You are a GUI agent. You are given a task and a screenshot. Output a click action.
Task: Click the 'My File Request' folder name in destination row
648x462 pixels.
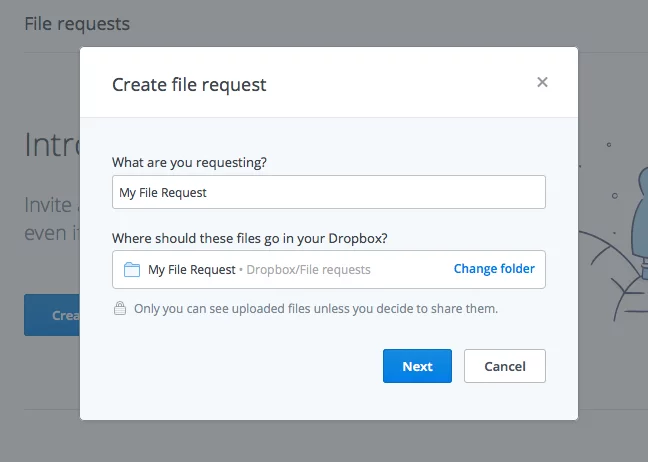[x=192, y=269]
